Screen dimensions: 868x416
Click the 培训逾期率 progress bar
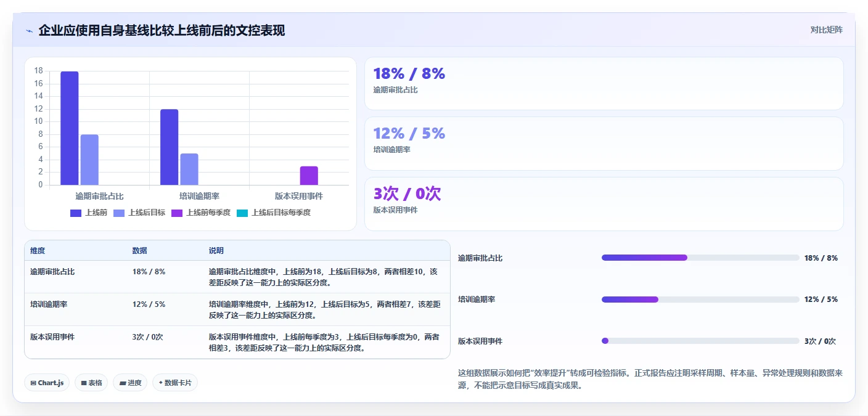(700, 300)
